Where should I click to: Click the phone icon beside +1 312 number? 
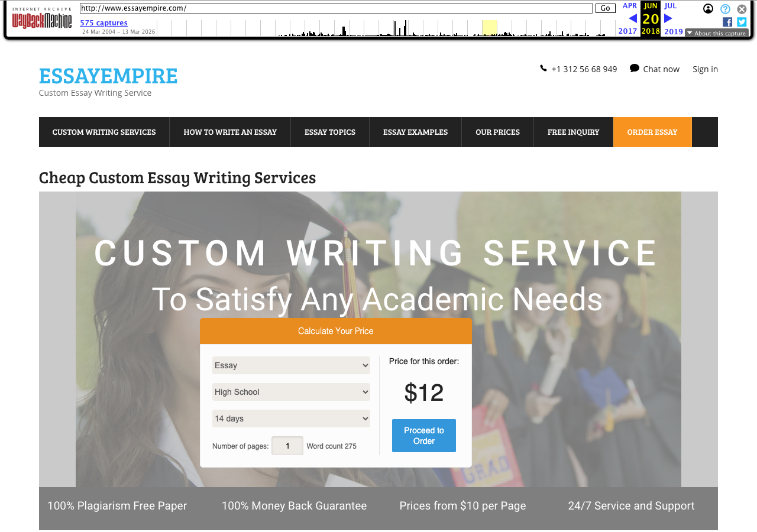tap(544, 69)
